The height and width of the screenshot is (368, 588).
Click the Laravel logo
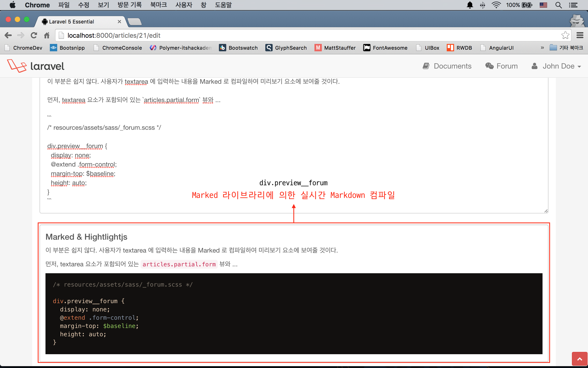pyautogui.click(x=35, y=66)
